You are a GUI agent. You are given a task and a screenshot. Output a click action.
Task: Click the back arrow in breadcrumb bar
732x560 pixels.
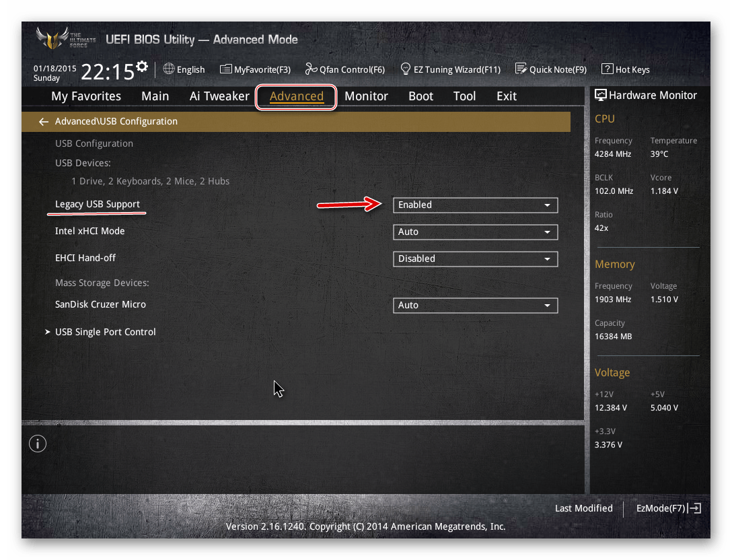click(44, 121)
